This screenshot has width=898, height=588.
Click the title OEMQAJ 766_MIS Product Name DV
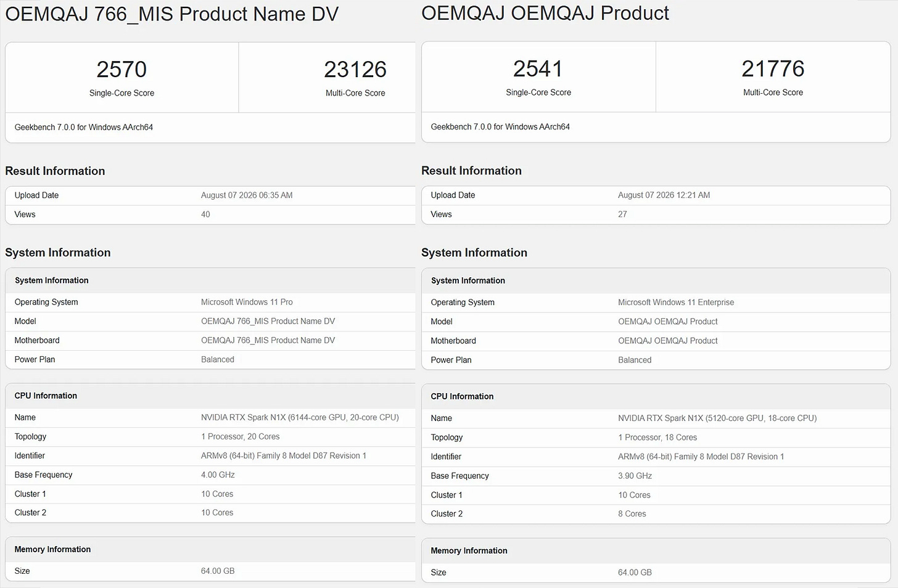(172, 14)
